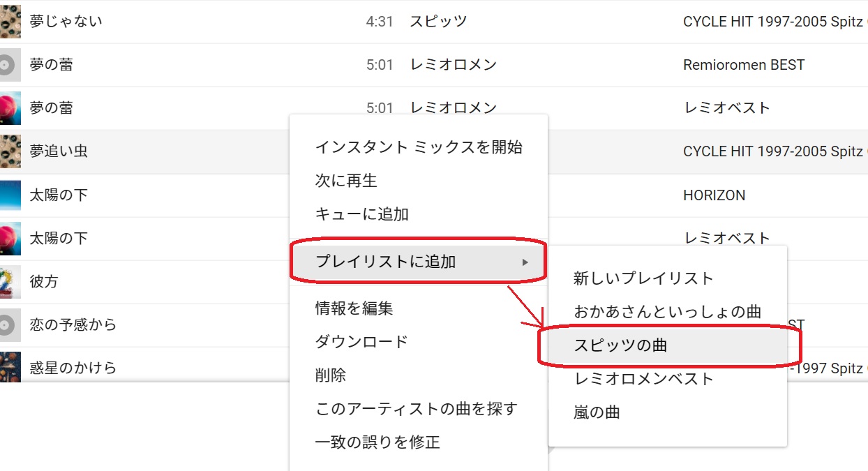
Task: Click 削除 menu item
Action: click(331, 375)
